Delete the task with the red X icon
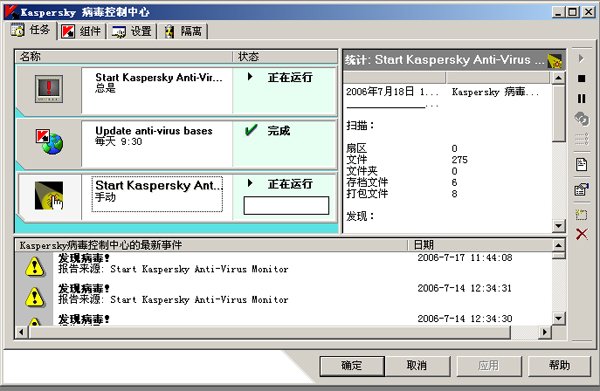The image size is (600, 391). coord(582,234)
